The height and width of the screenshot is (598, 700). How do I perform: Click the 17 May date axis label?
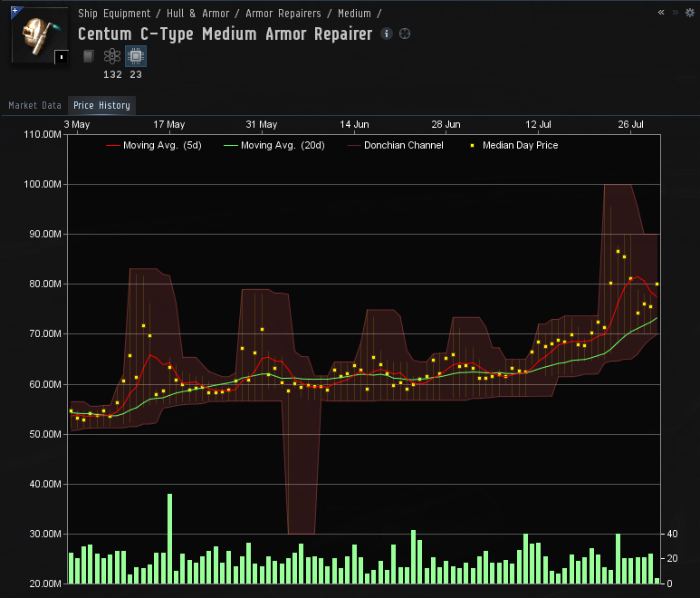pos(168,125)
